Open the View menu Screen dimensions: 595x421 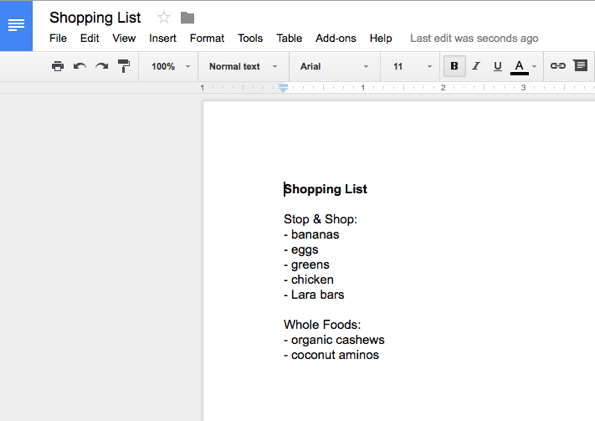click(x=124, y=38)
